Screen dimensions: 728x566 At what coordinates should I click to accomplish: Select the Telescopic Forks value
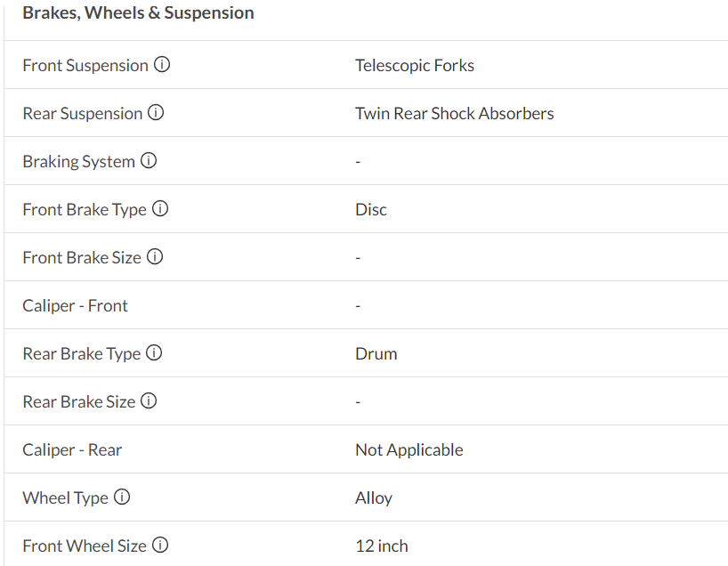coord(414,66)
